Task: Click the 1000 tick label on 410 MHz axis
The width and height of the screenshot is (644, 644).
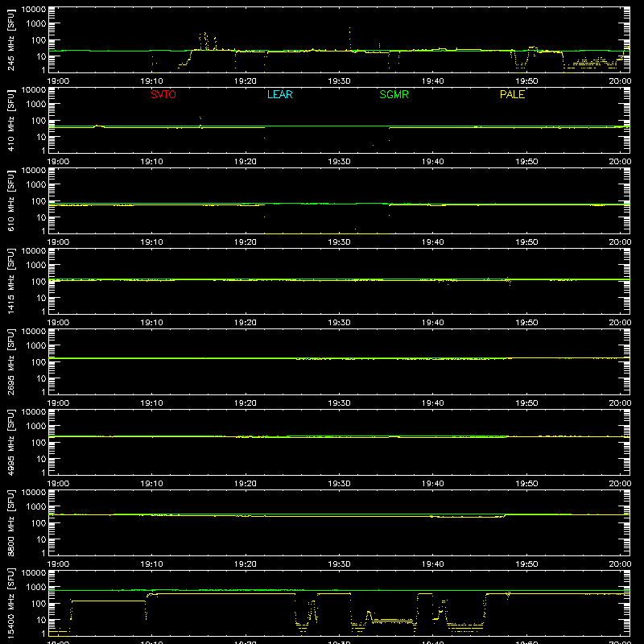Action: (36, 105)
